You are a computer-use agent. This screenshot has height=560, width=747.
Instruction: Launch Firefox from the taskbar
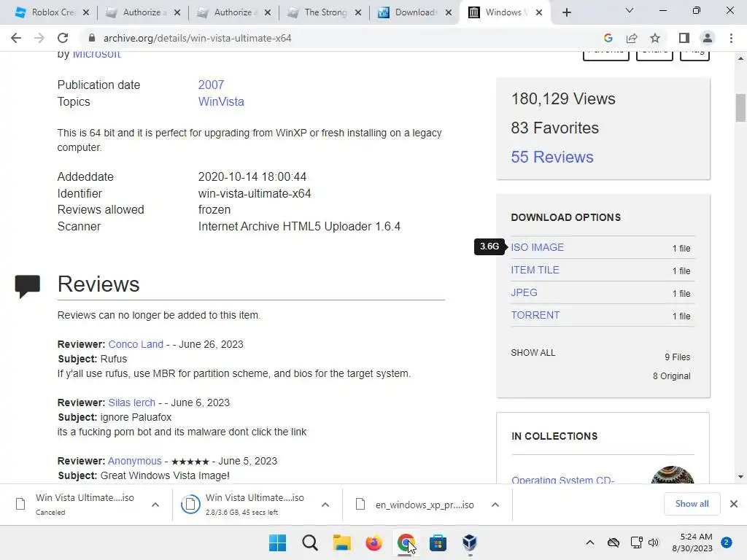tap(373, 542)
